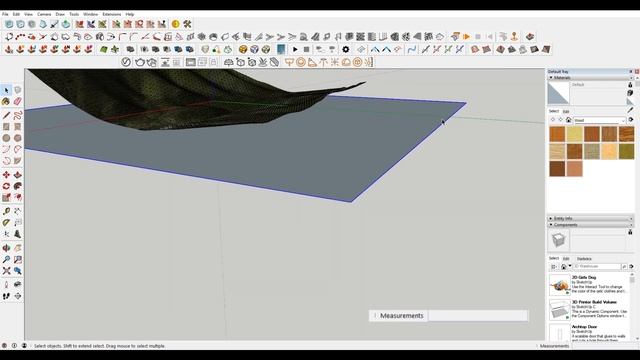Open the Draw menu
Screen dimensions: 640x360
[x=60, y=14]
